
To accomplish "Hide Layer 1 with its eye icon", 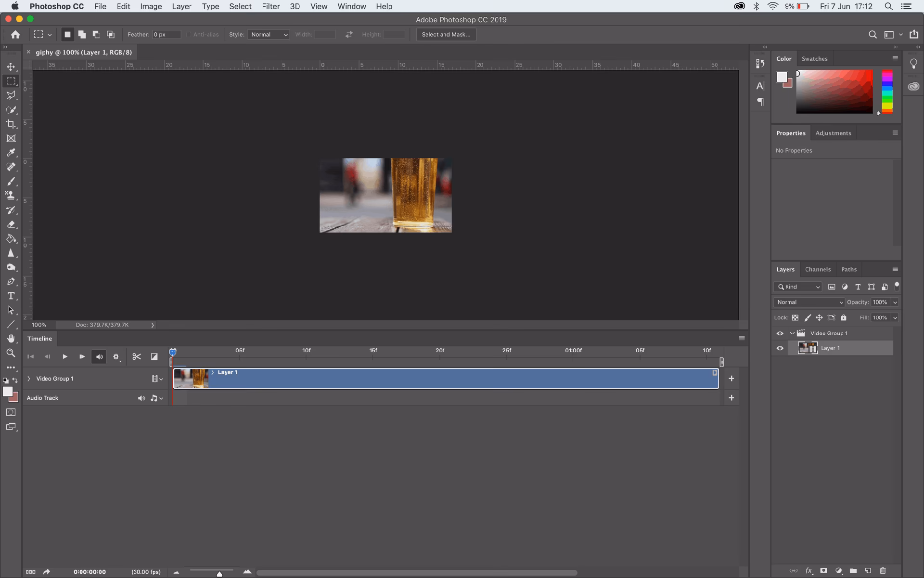I will point(780,348).
